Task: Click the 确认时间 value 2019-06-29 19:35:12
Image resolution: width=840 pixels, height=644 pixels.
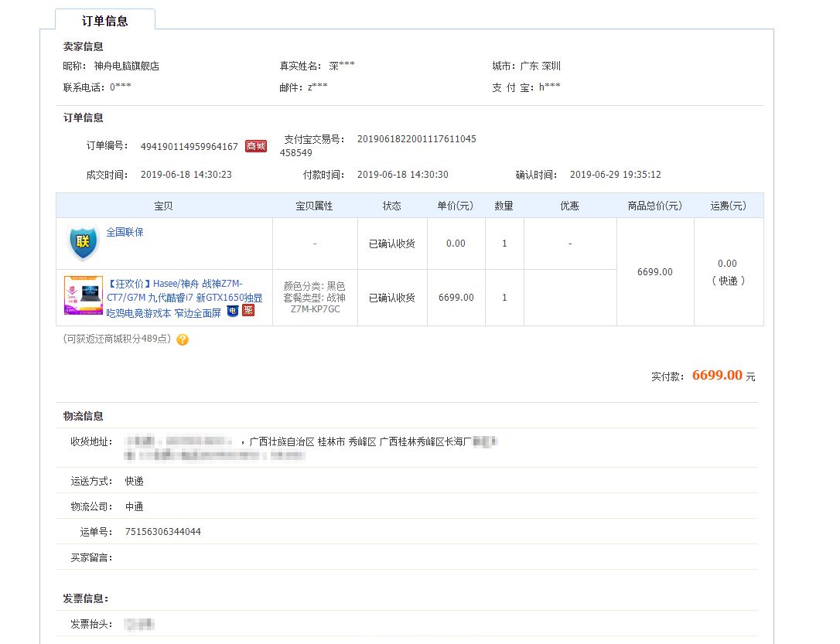Action: click(x=616, y=175)
